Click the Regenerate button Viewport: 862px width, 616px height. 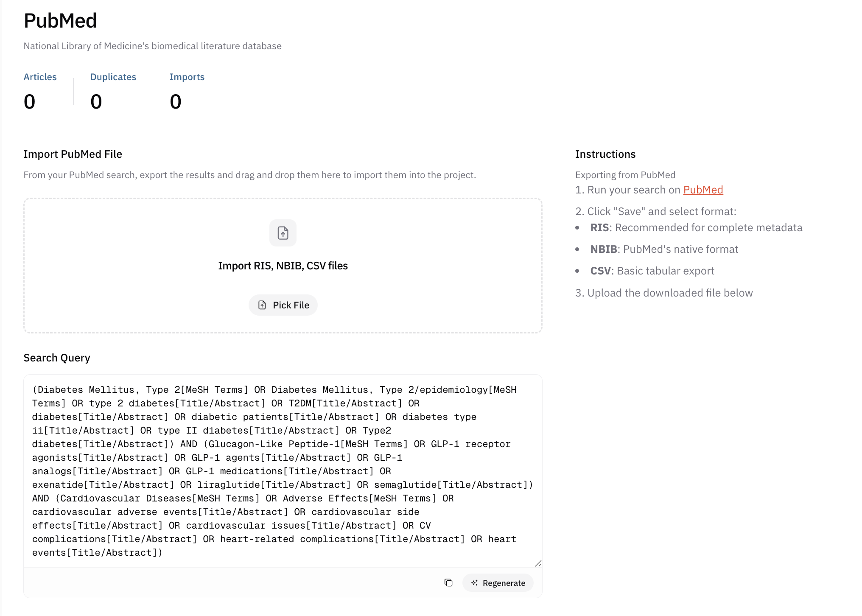[498, 583]
